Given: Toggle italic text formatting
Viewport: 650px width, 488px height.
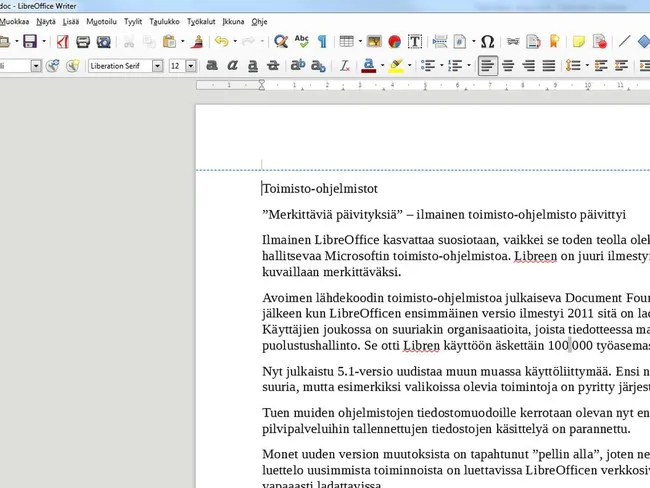Looking at the screenshot, I should pos(232,66).
